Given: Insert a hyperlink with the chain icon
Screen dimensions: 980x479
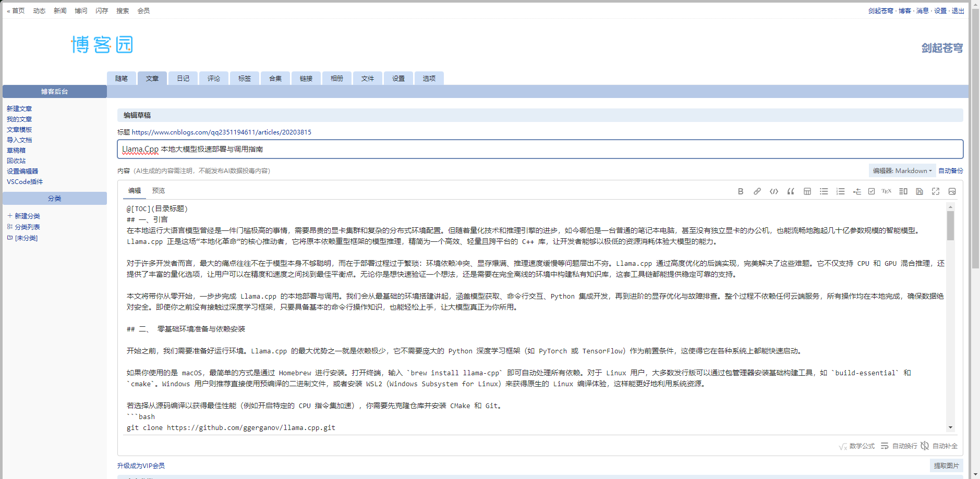Looking at the screenshot, I should coord(757,191).
